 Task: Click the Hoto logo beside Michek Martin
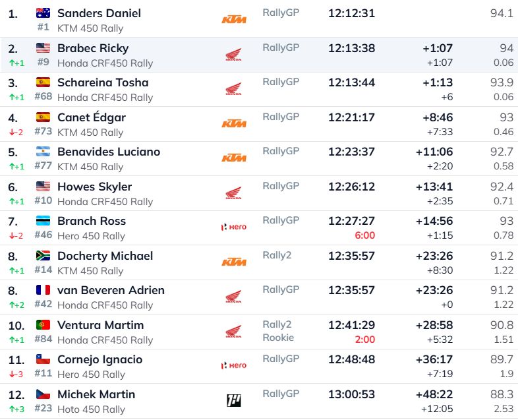pos(234,400)
